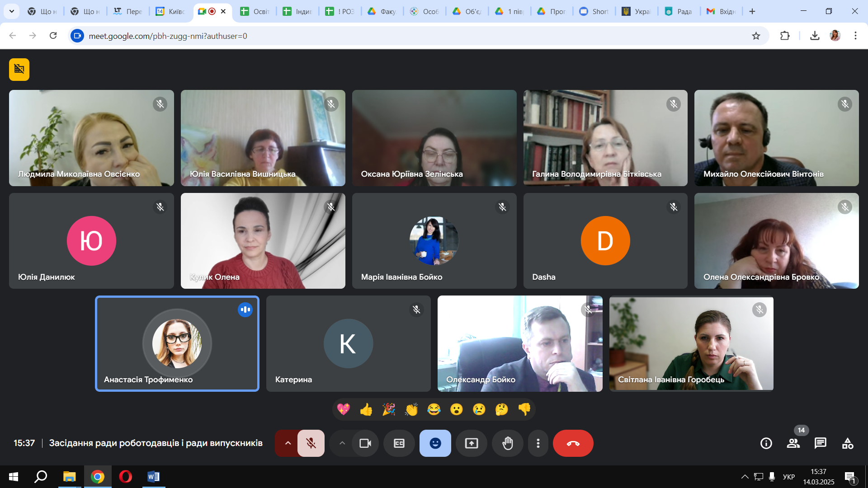Unmute the microphone
The width and height of the screenshot is (868, 488).
coord(311,443)
